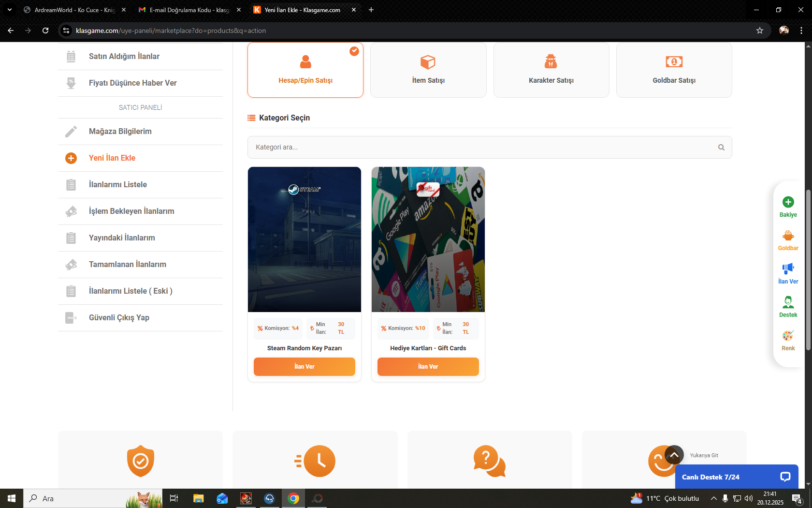
Task: Open Hediye Kartları Gift Cards thumbnail
Action: tap(428, 239)
